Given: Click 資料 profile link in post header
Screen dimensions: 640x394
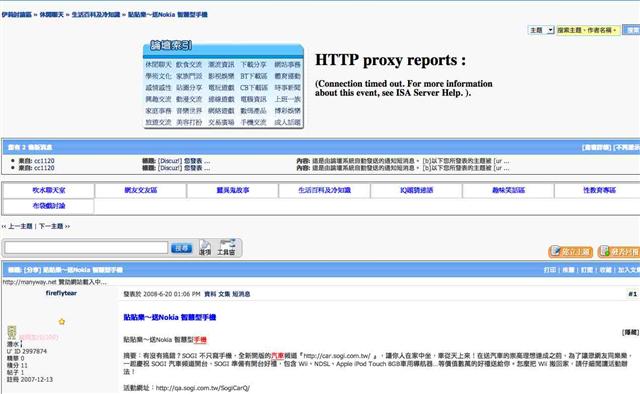Looking at the screenshot, I should 210,294.
